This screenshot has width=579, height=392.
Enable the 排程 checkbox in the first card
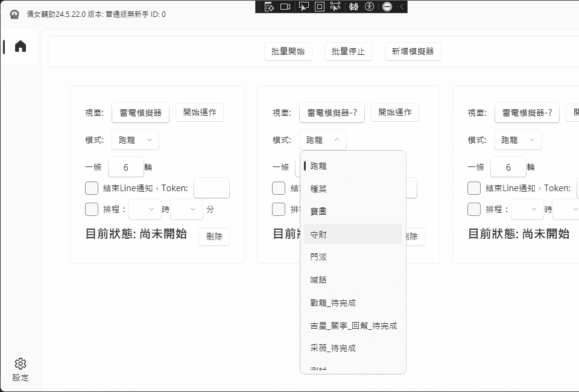tap(92, 209)
